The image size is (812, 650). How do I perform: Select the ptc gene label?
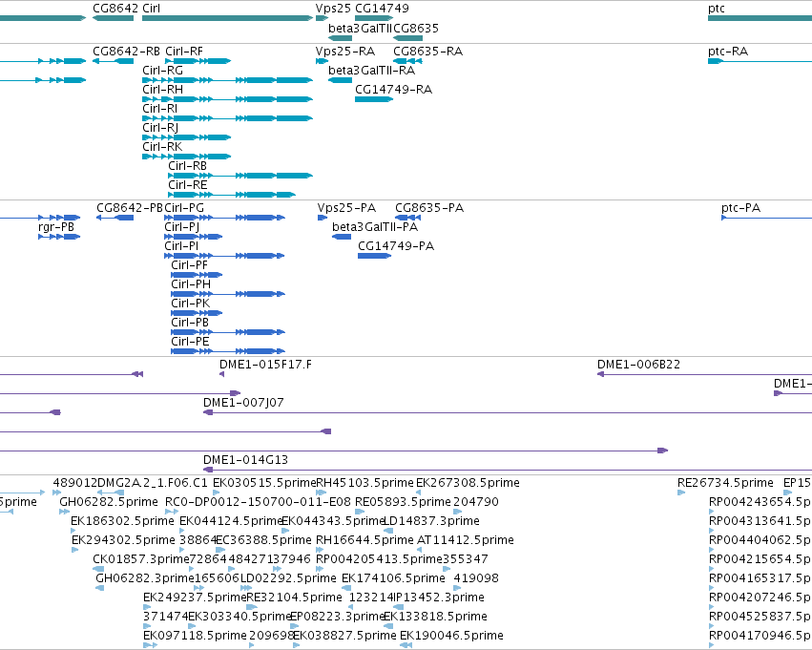point(717,9)
